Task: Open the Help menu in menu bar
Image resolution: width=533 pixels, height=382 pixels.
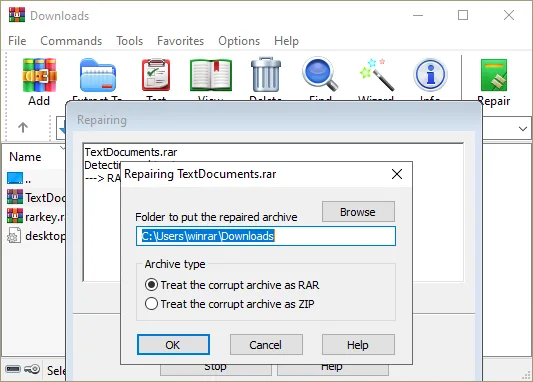Action: [x=286, y=41]
